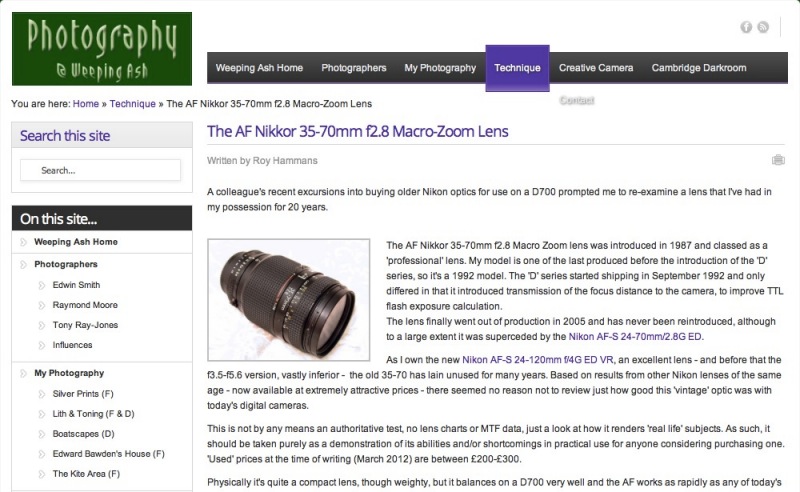The width and height of the screenshot is (800, 492).
Task: Open Weeping Ash Home nav menu item
Action: tap(259, 67)
